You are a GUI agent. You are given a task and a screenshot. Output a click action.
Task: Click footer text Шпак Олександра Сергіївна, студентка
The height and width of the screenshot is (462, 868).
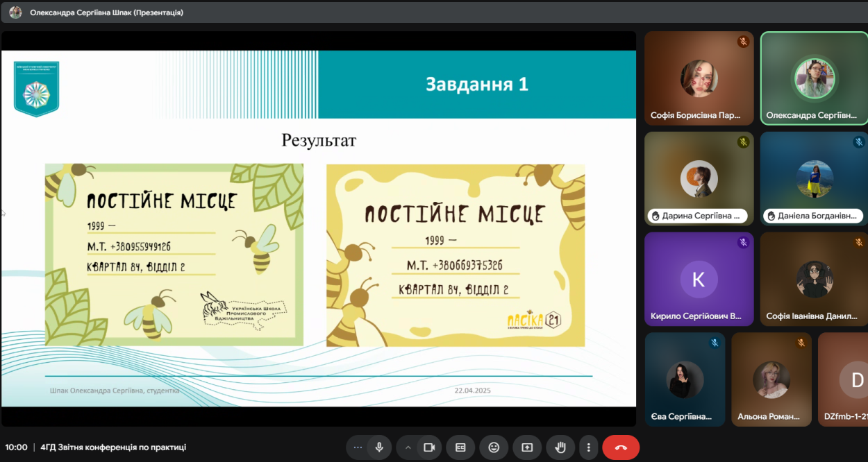coord(115,391)
